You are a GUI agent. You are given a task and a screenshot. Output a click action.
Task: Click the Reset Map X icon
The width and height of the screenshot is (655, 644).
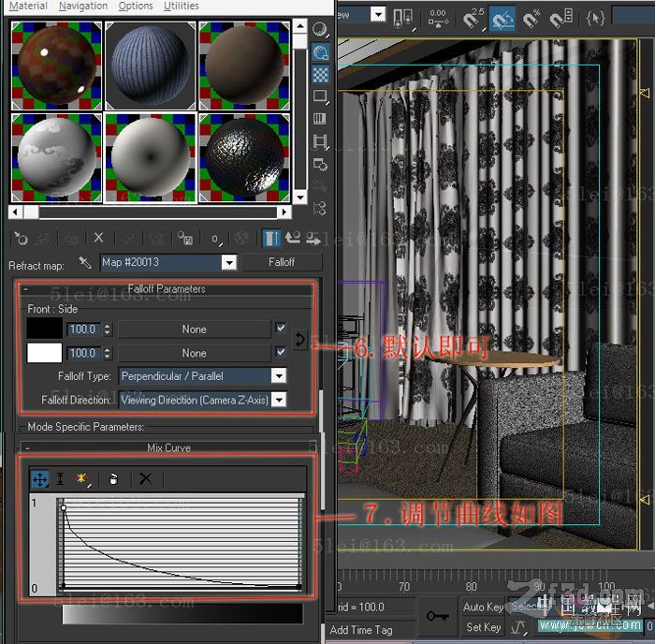(98, 239)
